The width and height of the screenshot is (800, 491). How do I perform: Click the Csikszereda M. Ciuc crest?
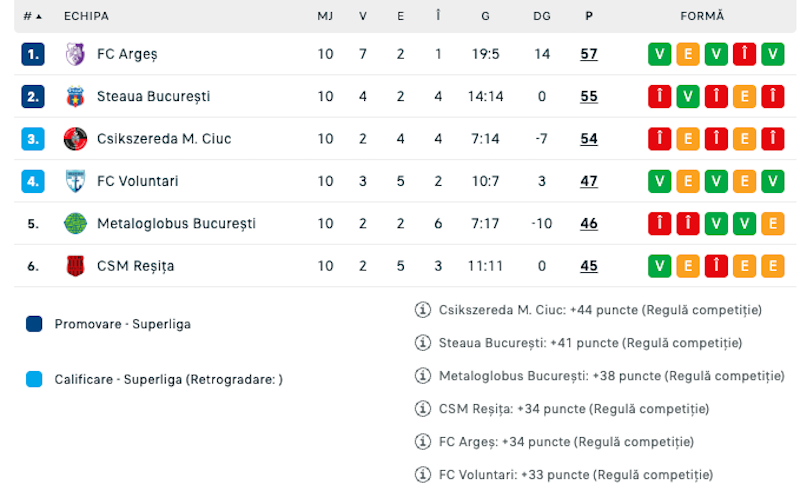click(x=75, y=139)
